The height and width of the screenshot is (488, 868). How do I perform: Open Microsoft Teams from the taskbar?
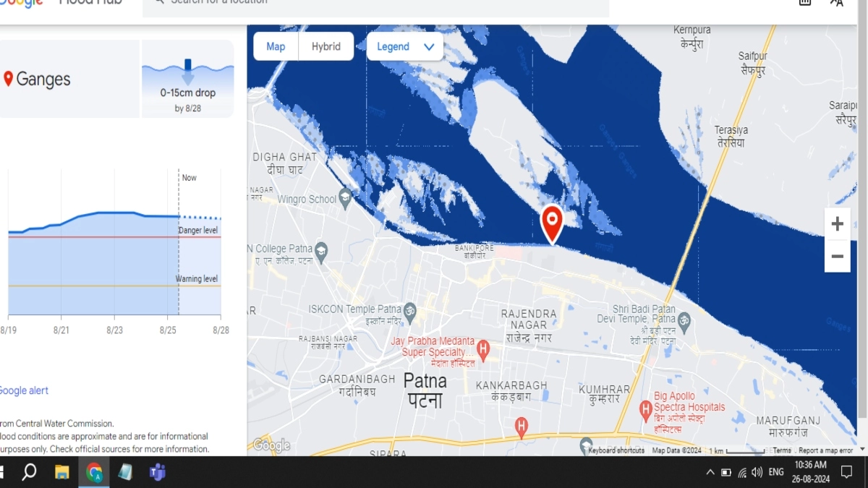point(157,472)
